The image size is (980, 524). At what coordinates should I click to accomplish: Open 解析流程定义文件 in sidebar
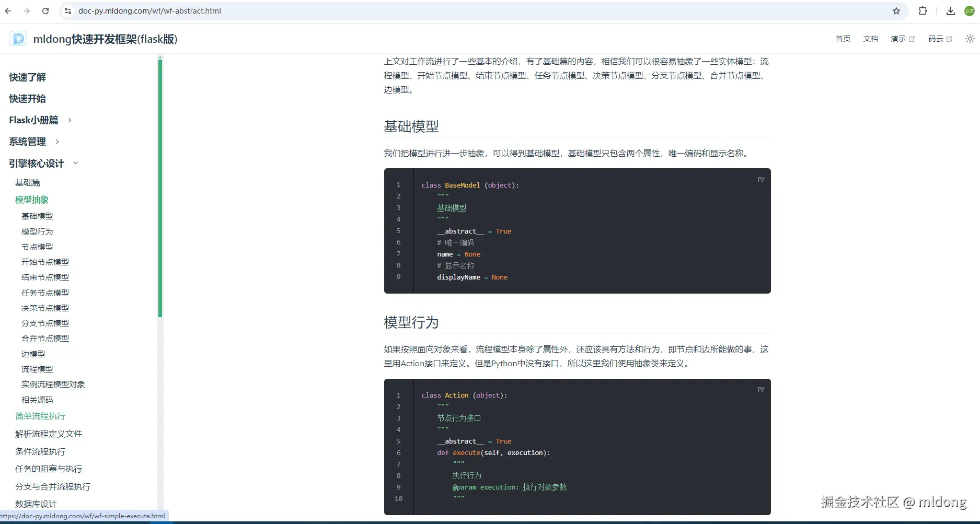tap(49, 434)
